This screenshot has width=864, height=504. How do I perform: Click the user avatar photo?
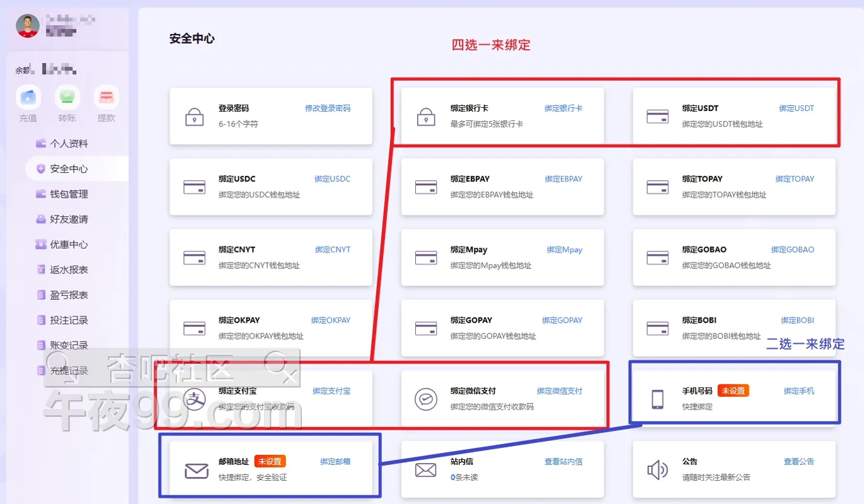28,26
